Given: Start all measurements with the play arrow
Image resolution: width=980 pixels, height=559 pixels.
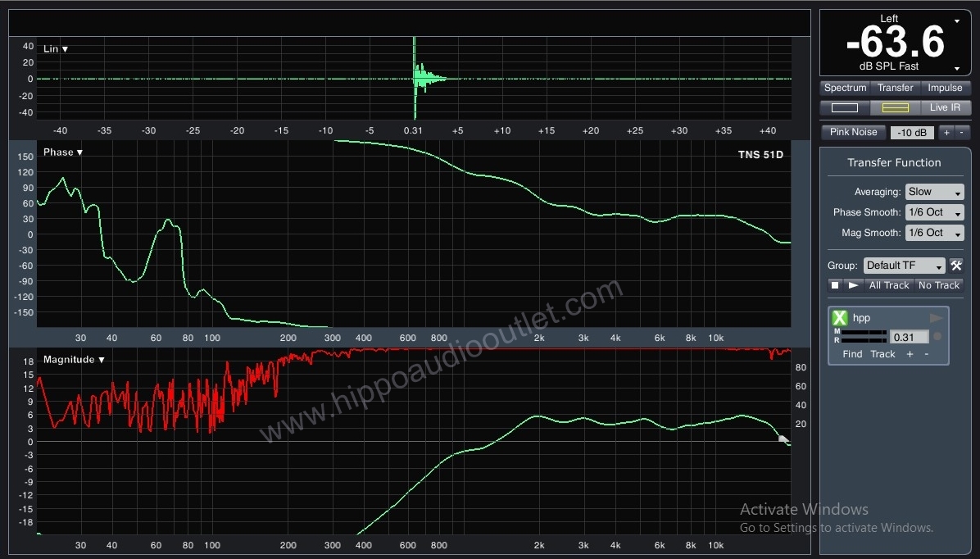Looking at the screenshot, I should point(853,285).
